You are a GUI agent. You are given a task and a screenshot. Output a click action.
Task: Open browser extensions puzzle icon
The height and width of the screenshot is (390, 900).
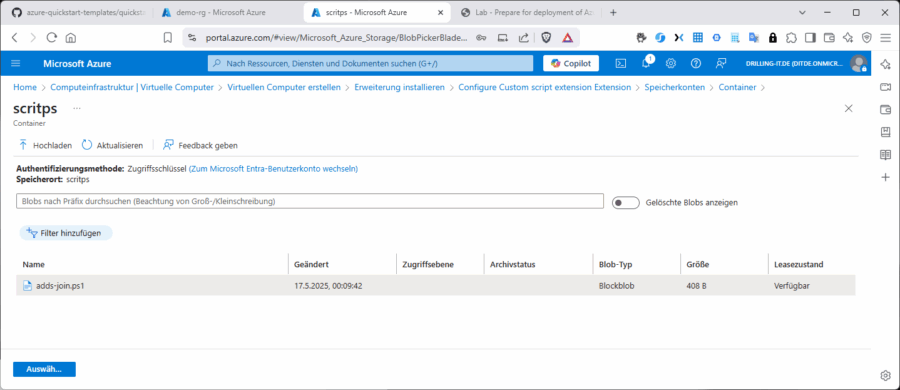[791, 38]
